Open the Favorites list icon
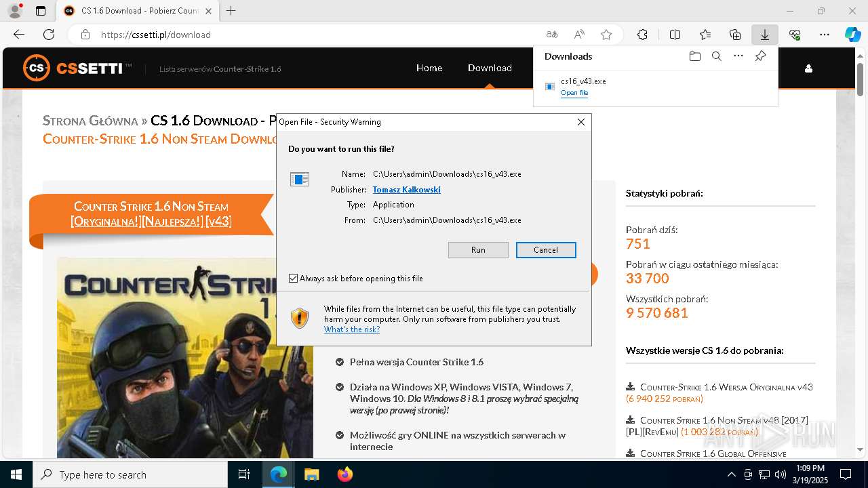868x488 pixels. (705, 35)
